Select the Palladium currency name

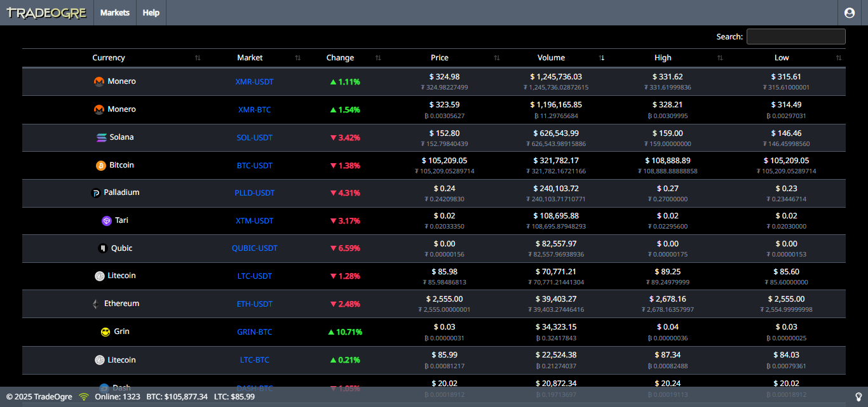[x=122, y=192]
